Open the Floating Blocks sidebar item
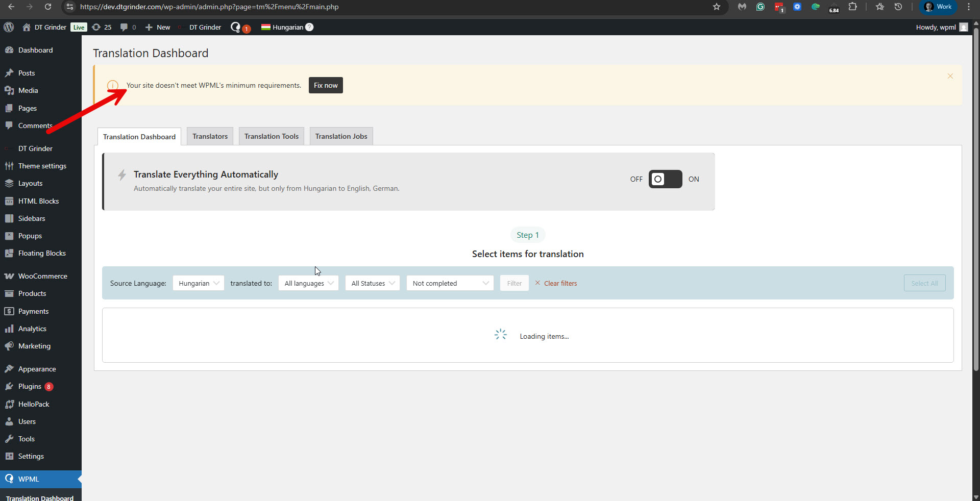The image size is (980, 501). pos(41,253)
